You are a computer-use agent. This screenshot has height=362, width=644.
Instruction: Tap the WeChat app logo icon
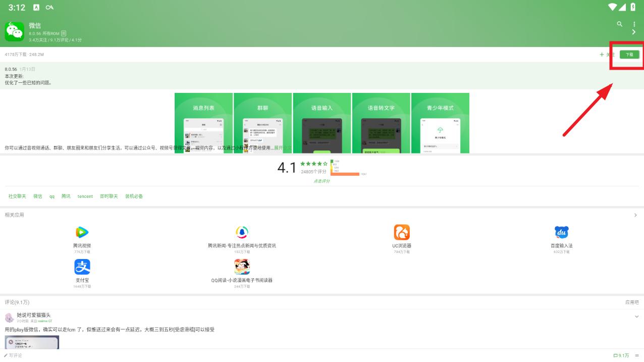pos(15,31)
